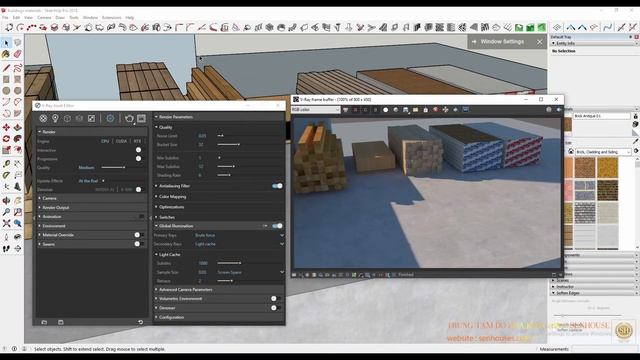Pick the Paint Bucket tool
This screenshot has width=640, height=360.
[6, 54]
